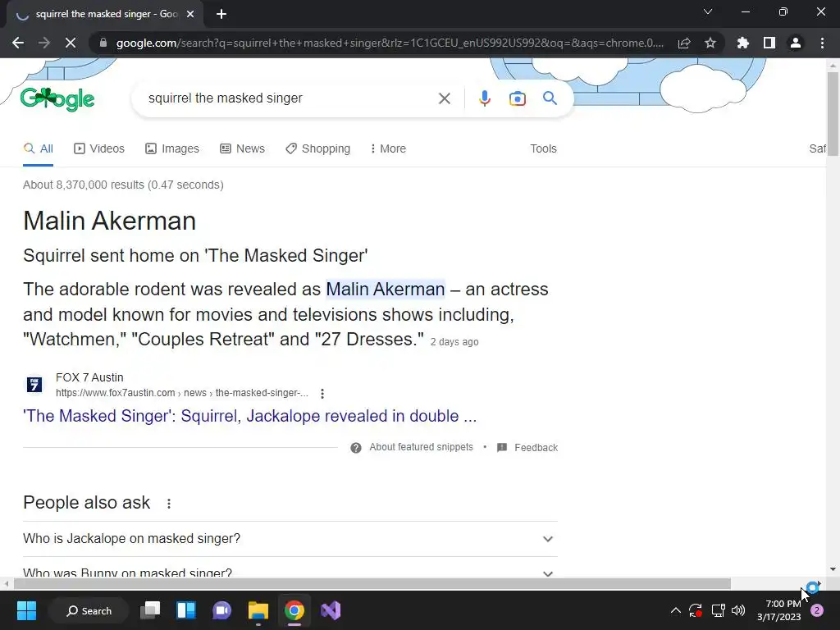Open the Chrome profile avatar
This screenshot has width=840, height=630.
pyautogui.click(x=796, y=43)
